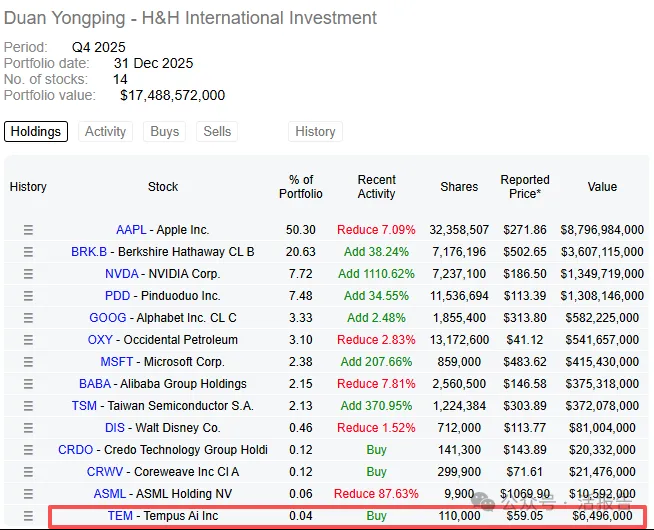
Task: Open history icon for Berkshire Hathaway row
Action: pos(28,252)
